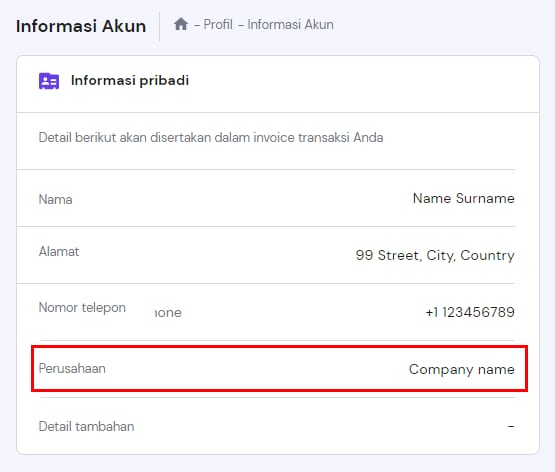Click the partial 'ione' text near phone row

[x=168, y=313]
